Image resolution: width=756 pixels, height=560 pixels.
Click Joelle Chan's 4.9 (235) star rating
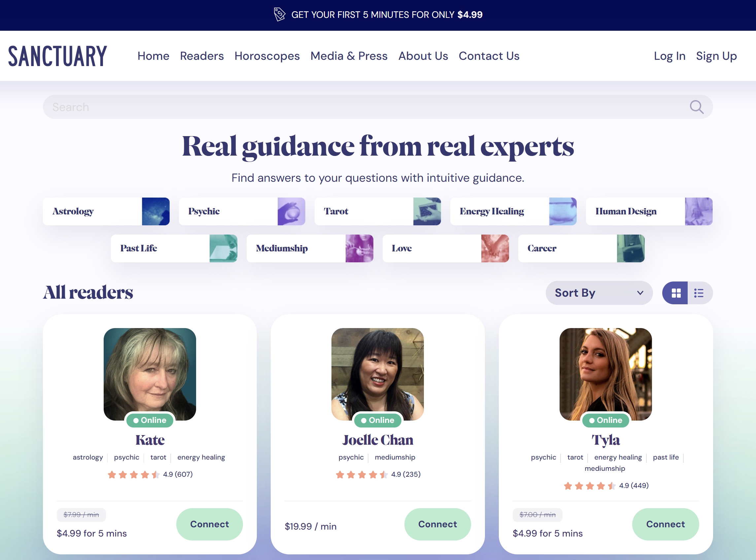378,474
